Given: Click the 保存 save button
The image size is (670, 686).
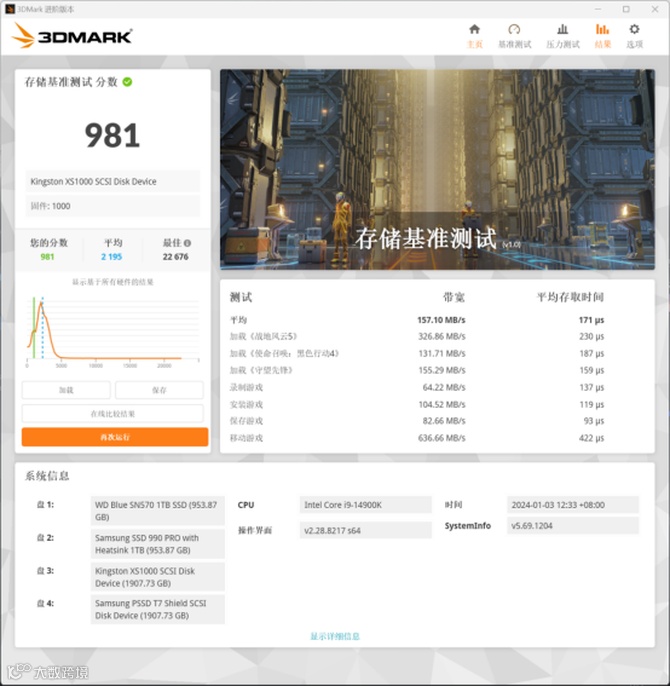Looking at the screenshot, I should click(159, 390).
